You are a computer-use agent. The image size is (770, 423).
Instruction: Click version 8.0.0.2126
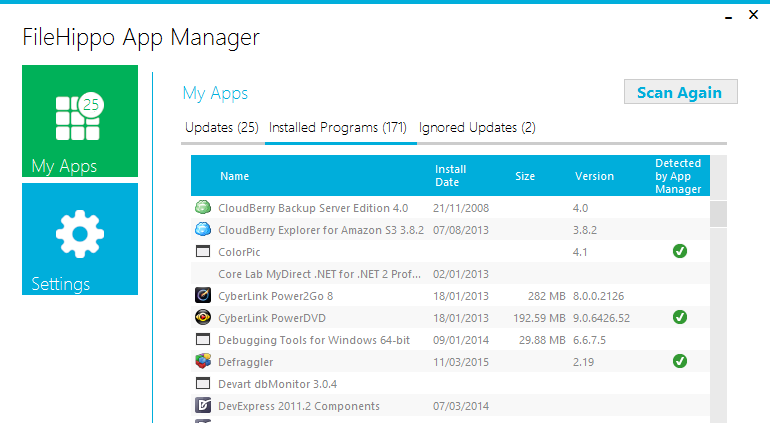[598, 296]
